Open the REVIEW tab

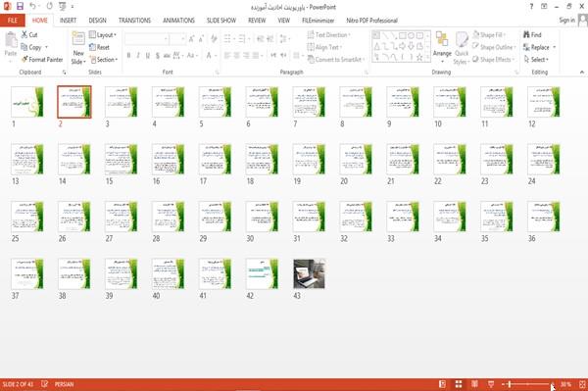(257, 21)
